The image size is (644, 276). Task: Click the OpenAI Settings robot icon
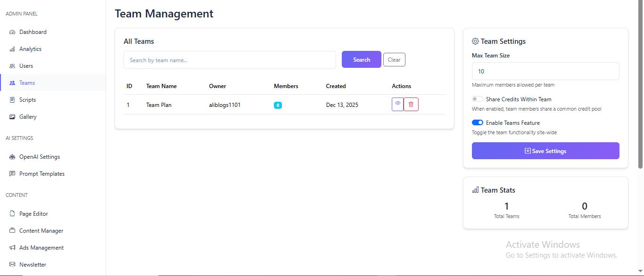12,157
